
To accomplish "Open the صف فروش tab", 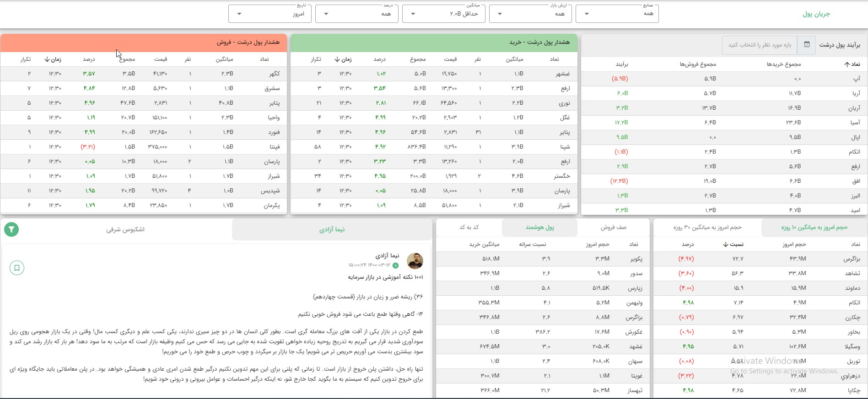I will click(613, 228).
